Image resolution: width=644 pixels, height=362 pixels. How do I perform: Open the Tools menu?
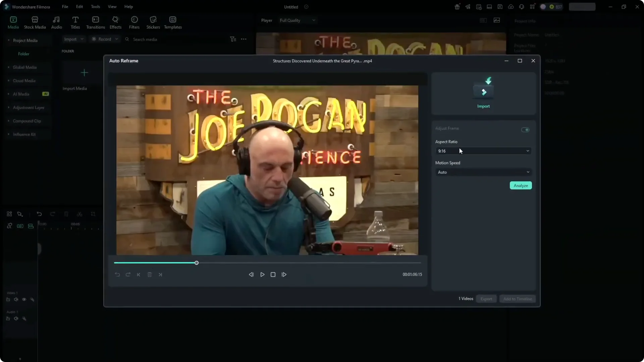point(95,6)
